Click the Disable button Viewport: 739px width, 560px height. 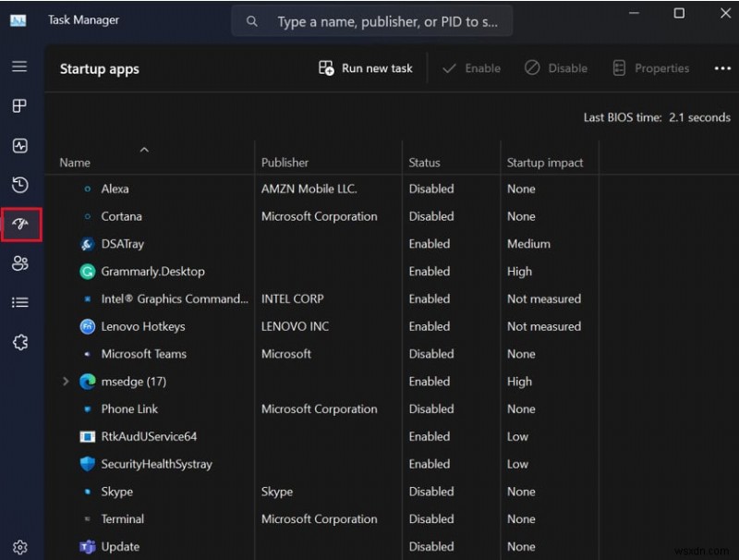tap(556, 68)
